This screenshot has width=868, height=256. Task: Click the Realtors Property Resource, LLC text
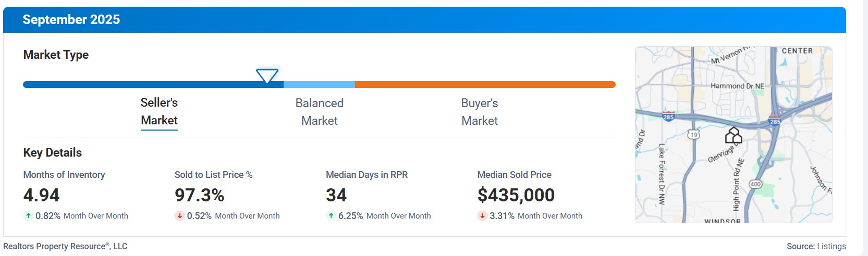pyautogui.click(x=65, y=246)
